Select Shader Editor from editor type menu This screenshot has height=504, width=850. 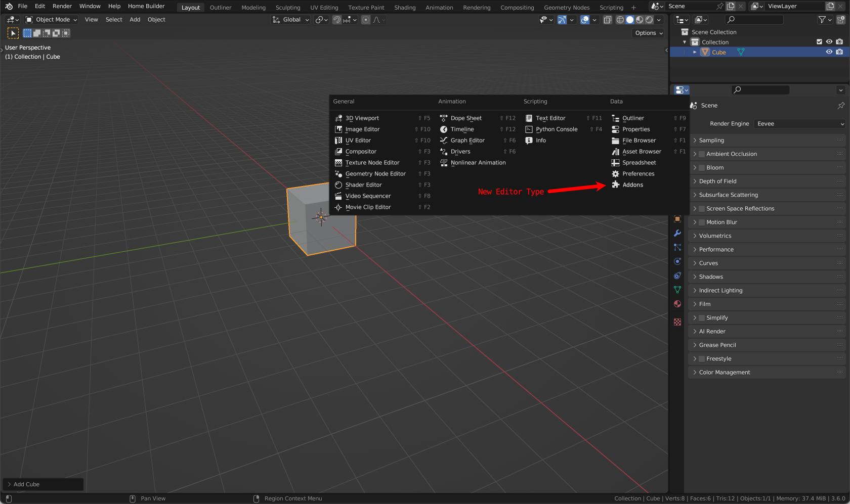(363, 185)
